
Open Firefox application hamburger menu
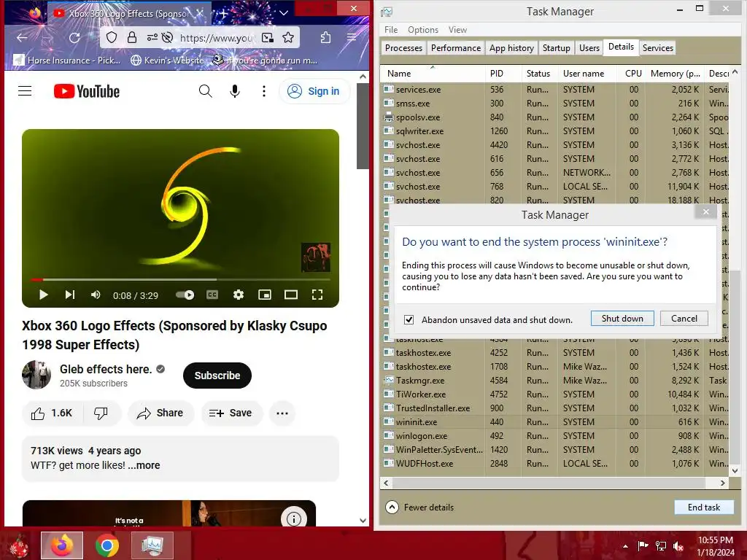(x=352, y=38)
